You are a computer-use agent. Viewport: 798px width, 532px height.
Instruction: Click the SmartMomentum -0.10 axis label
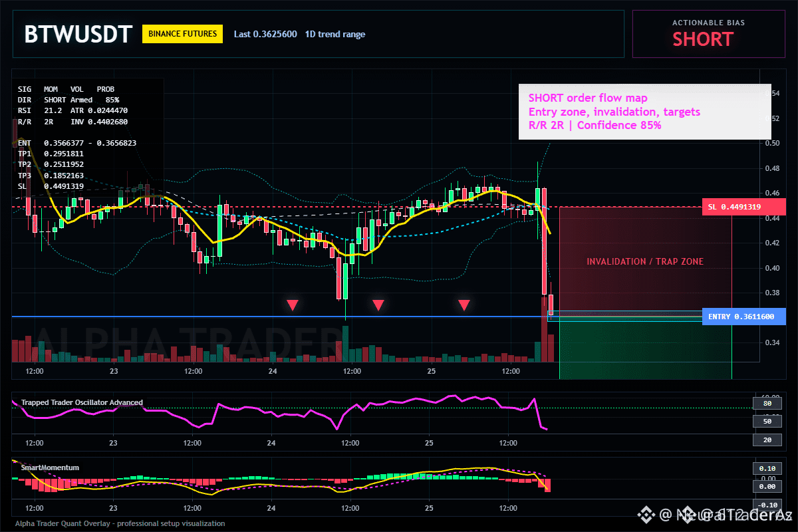click(767, 505)
